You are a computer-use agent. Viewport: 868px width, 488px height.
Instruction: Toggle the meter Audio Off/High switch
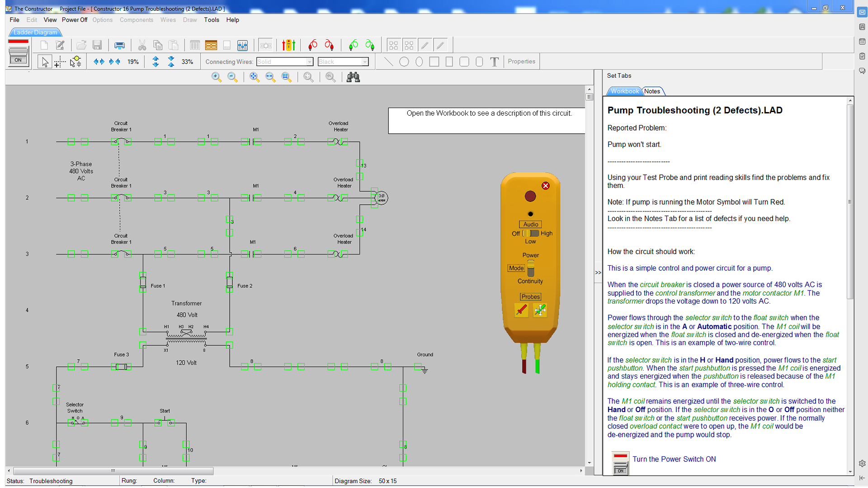coord(531,234)
